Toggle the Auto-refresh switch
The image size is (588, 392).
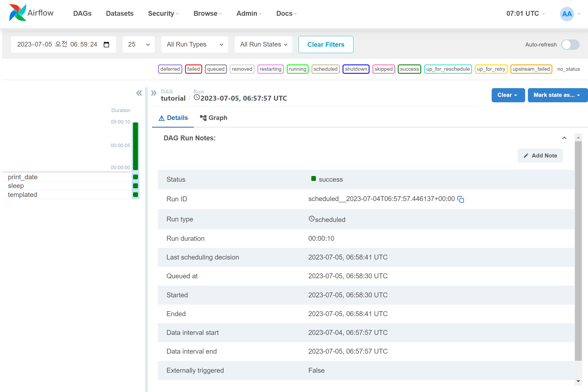point(570,45)
